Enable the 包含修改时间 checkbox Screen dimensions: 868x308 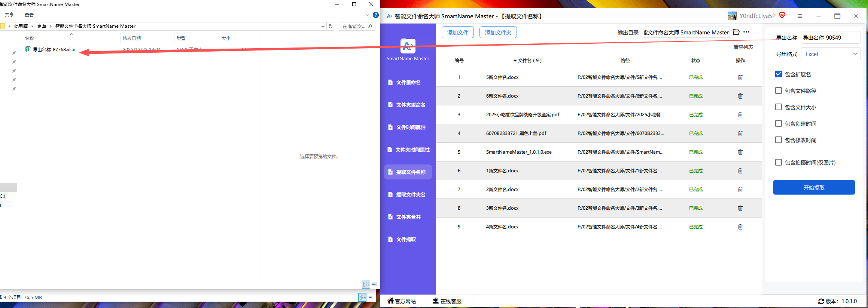(778, 140)
